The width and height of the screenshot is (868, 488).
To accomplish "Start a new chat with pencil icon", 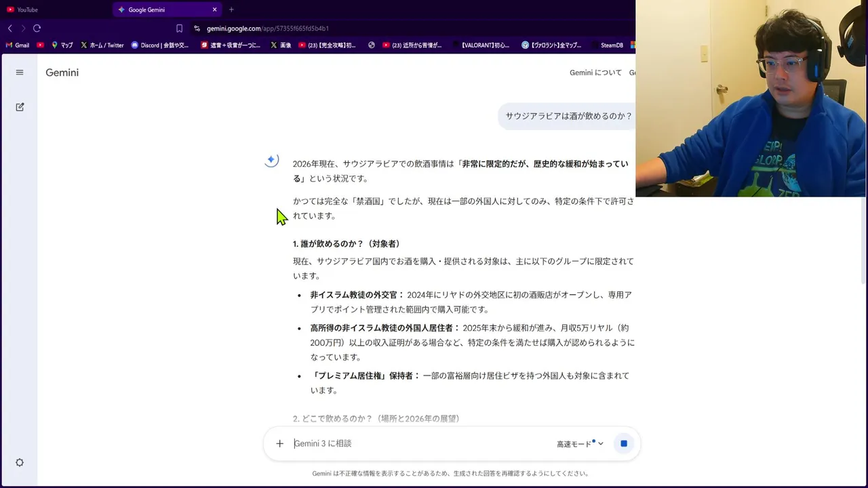I will 20,107.
